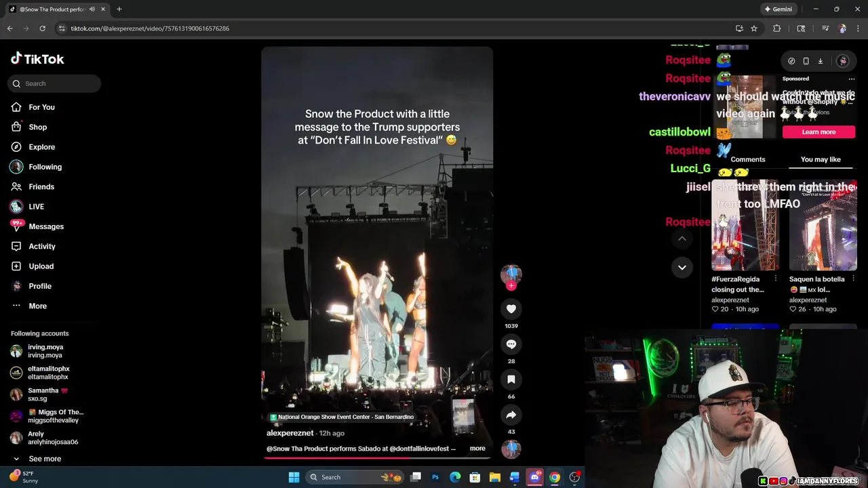Open the More menu in sidebar
This screenshot has height=488, width=868.
(28, 306)
